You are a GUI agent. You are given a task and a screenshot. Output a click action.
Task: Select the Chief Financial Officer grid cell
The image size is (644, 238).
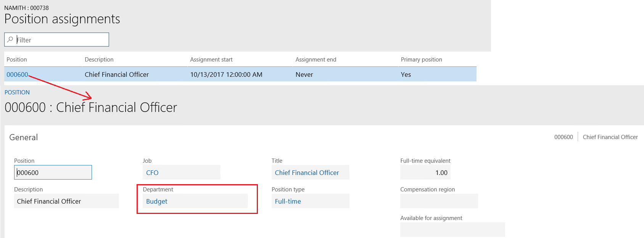point(117,74)
